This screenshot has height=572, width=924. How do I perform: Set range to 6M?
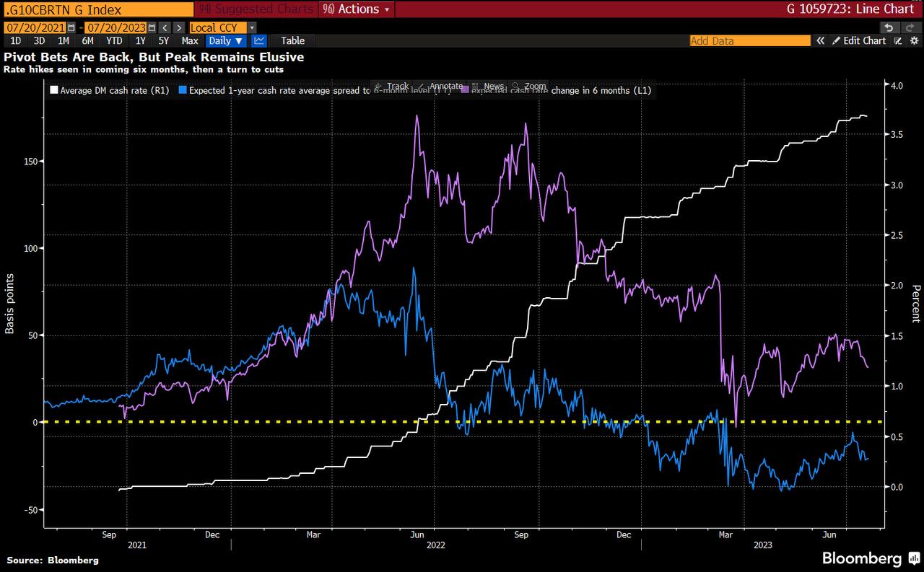point(87,40)
